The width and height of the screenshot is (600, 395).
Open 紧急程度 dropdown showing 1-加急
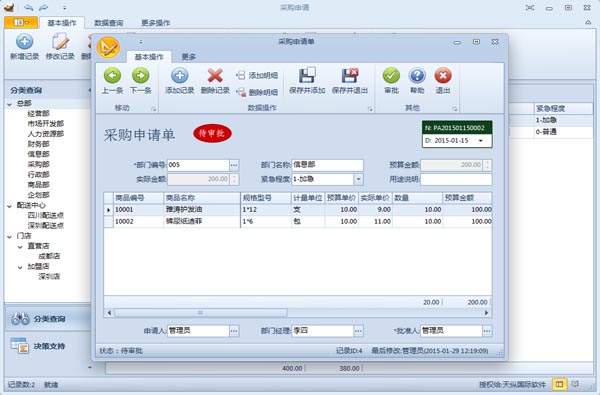click(359, 179)
